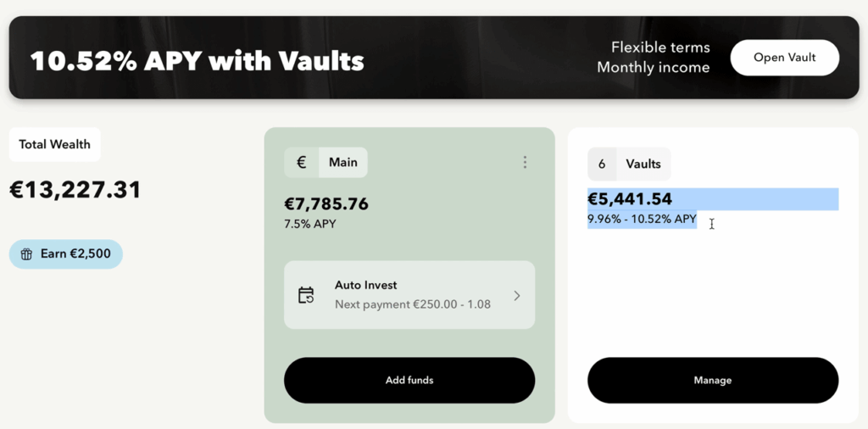The image size is (868, 429).
Task: Click the Earn €2,500 text
Action: pos(75,254)
